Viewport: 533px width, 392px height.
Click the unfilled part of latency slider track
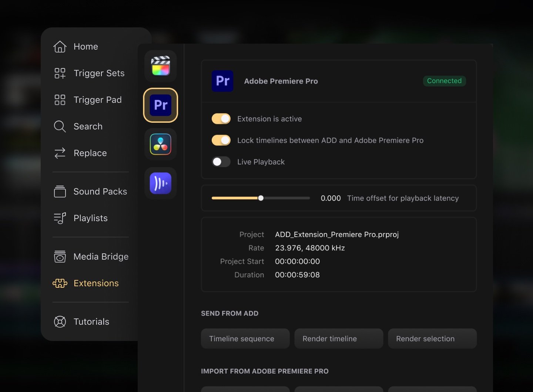point(287,198)
